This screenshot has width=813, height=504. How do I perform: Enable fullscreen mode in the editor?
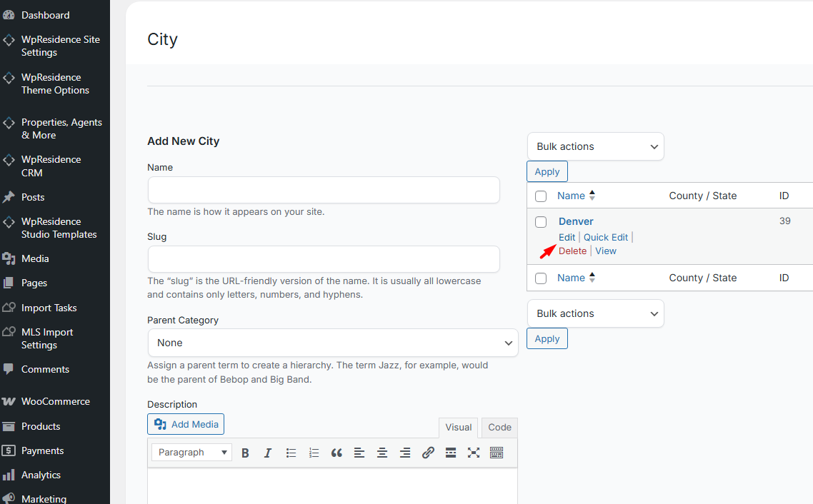(474, 453)
